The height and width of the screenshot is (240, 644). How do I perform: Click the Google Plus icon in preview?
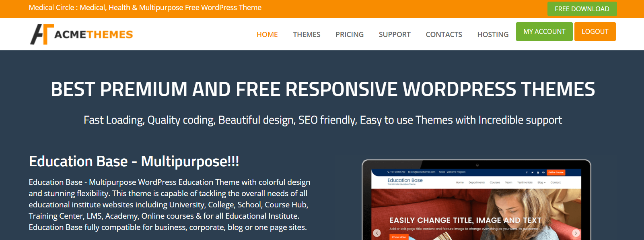click(x=543, y=172)
